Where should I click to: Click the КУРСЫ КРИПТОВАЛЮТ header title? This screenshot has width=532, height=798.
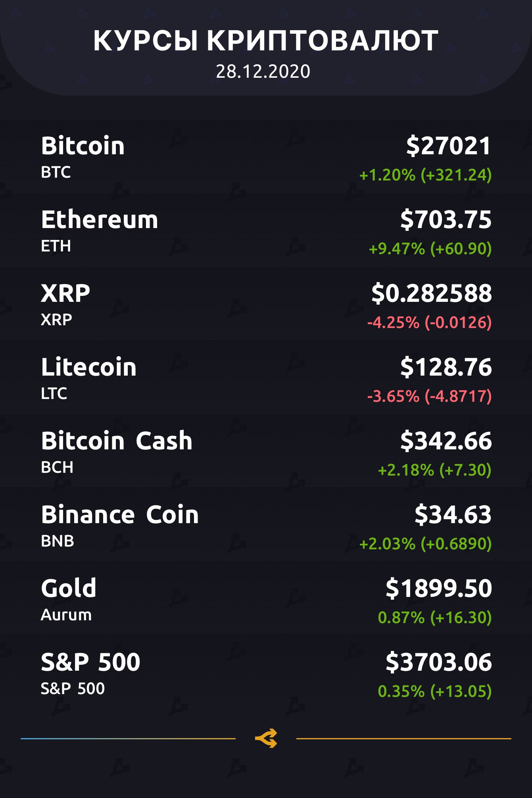266,40
